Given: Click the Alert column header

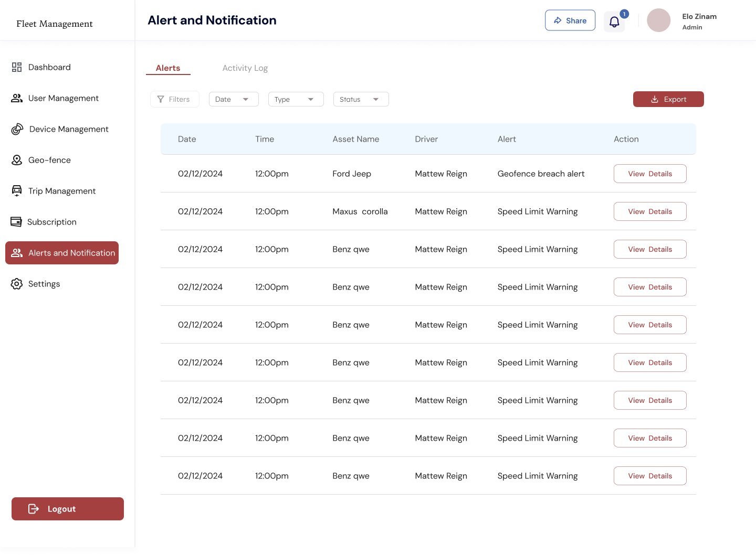Looking at the screenshot, I should (x=507, y=139).
